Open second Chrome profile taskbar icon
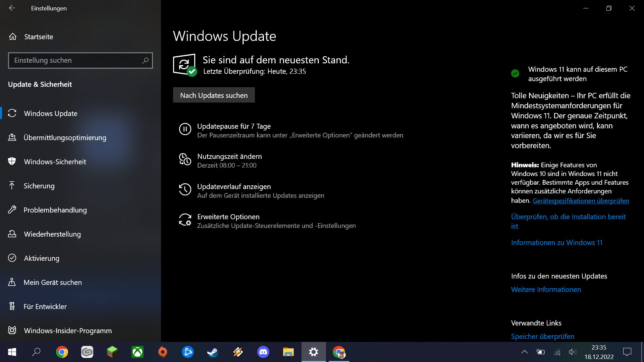The image size is (644, 362). coord(339,352)
